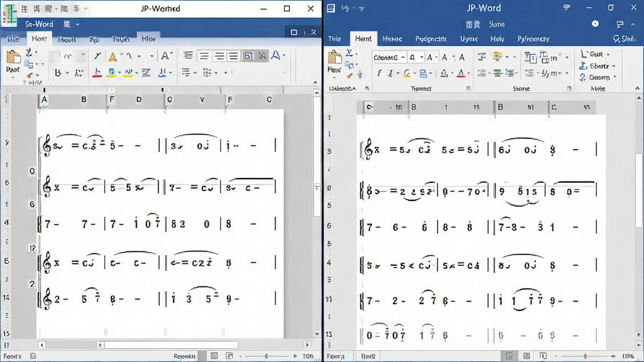Click the zoom slider in the right JP-Word status bar
Screen dimensions: 644x362
coord(584,356)
